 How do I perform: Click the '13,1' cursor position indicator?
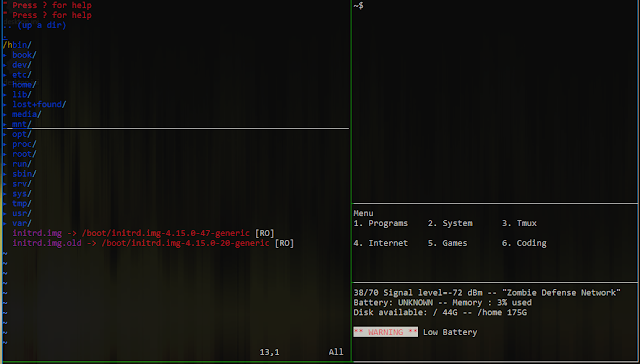[269, 352]
